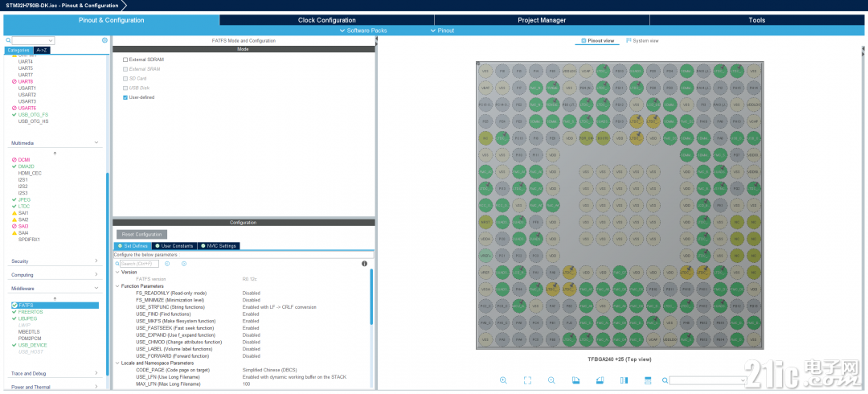Image resolution: width=868 pixels, height=394 pixels.
Task: Select DMA2D peripheral
Action: point(26,166)
